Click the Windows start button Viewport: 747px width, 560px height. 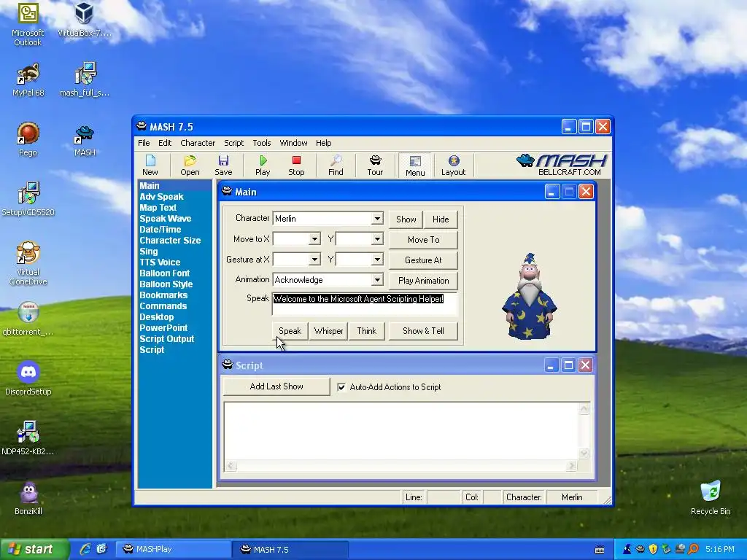tap(34, 549)
